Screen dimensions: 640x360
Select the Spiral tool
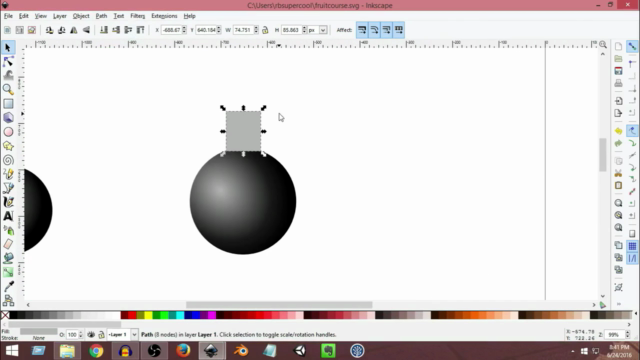click(x=8, y=160)
